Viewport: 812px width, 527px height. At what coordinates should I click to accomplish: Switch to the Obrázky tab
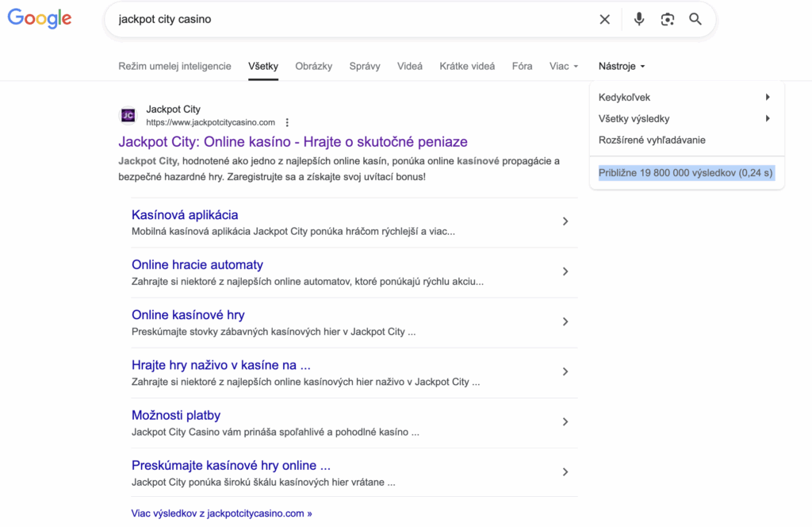tap(313, 66)
